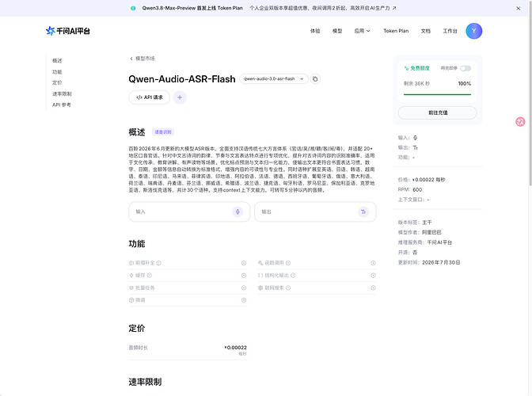Click the API 请求 button

(150, 97)
